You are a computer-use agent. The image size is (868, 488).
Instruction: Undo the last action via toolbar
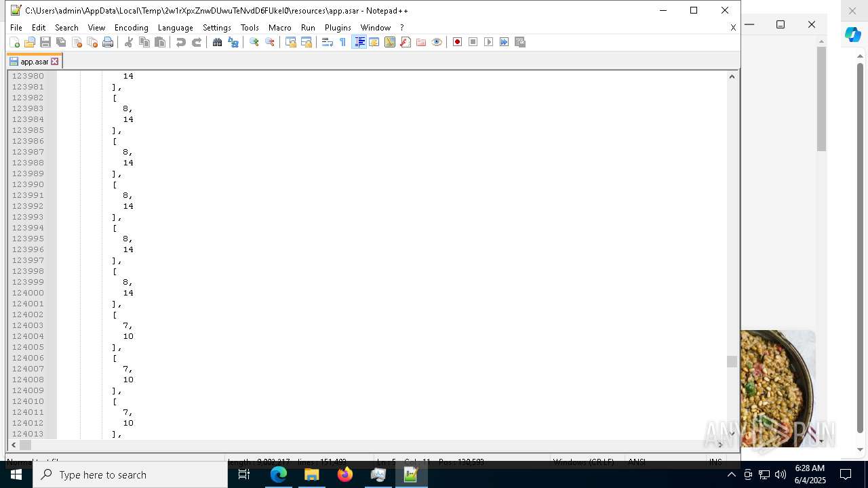[181, 42]
